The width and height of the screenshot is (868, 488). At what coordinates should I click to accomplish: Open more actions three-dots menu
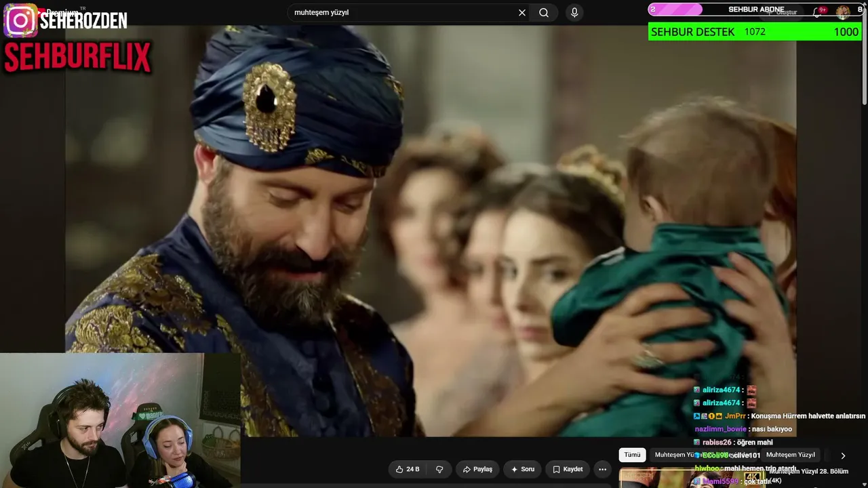[x=602, y=469]
